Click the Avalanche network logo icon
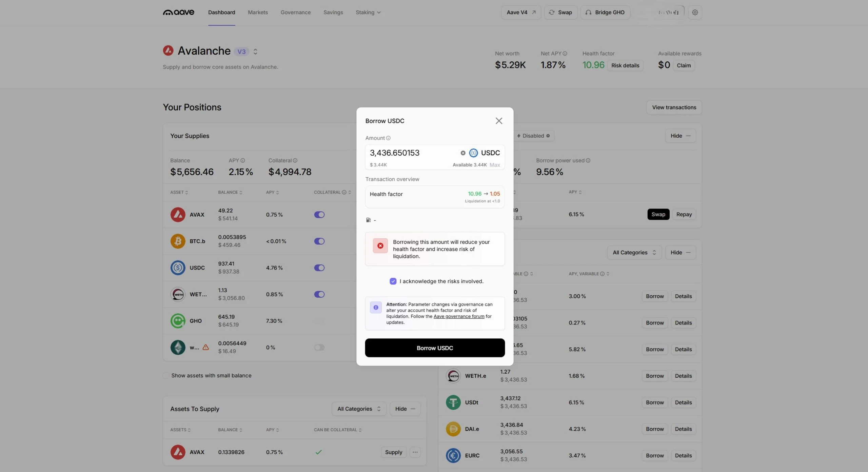The image size is (868, 472). (168, 51)
